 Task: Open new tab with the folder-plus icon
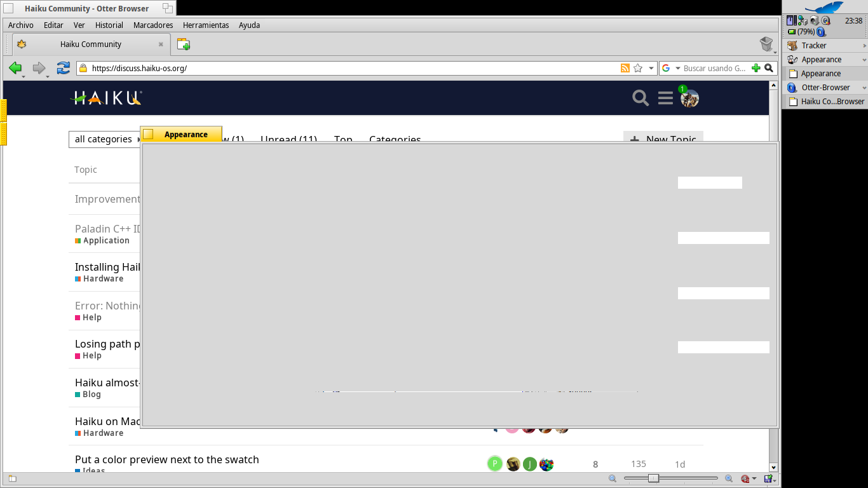click(184, 44)
